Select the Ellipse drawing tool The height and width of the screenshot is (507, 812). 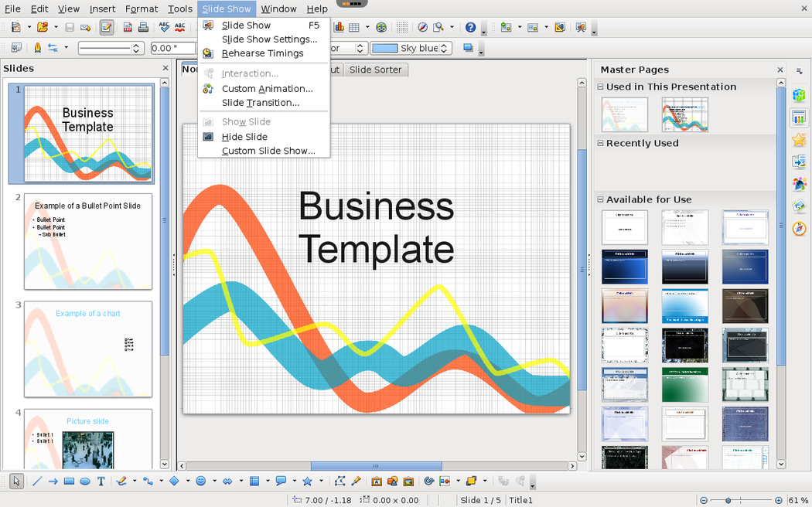pos(85,481)
